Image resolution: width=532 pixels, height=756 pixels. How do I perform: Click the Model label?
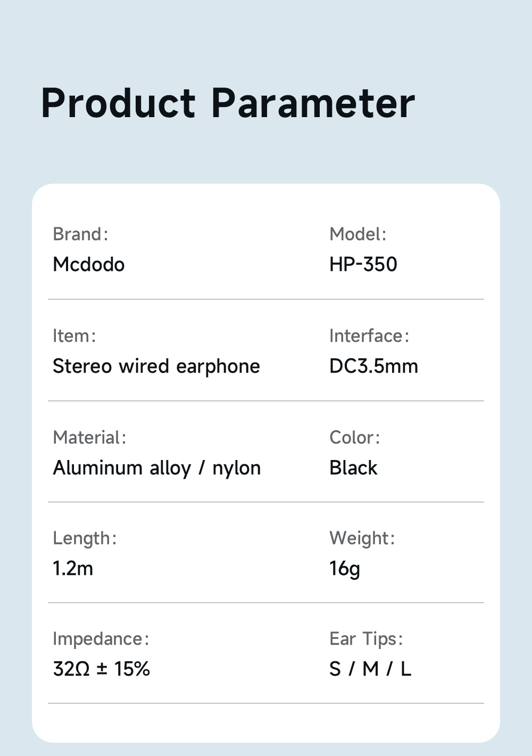point(358,234)
